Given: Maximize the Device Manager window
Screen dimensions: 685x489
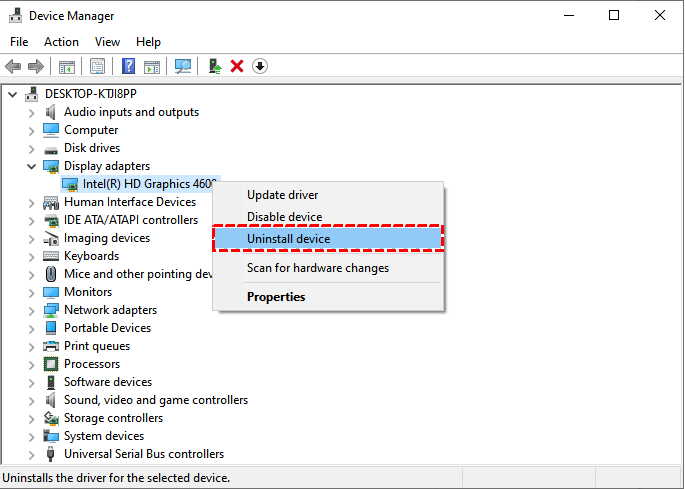Looking at the screenshot, I should [614, 15].
